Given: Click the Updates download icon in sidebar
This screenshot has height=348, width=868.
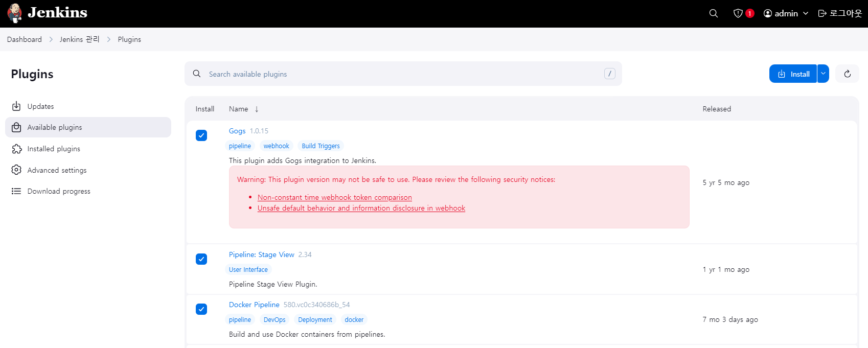Looking at the screenshot, I should pyautogui.click(x=16, y=106).
